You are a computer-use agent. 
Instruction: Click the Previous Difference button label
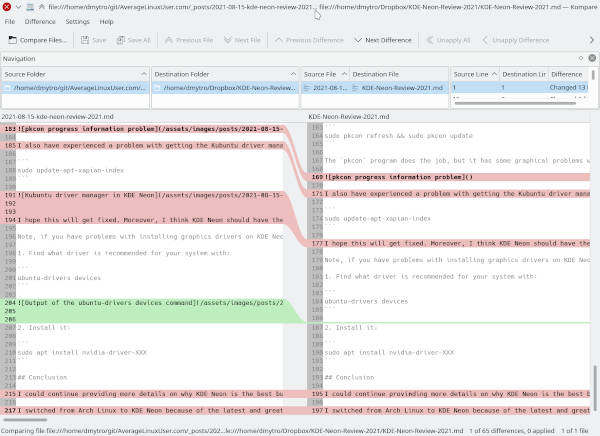(x=315, y=40)
